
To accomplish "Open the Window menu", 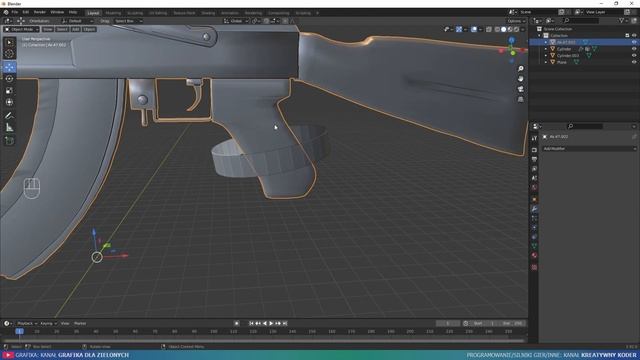I will pyautogui.click(x=57, y=12).
